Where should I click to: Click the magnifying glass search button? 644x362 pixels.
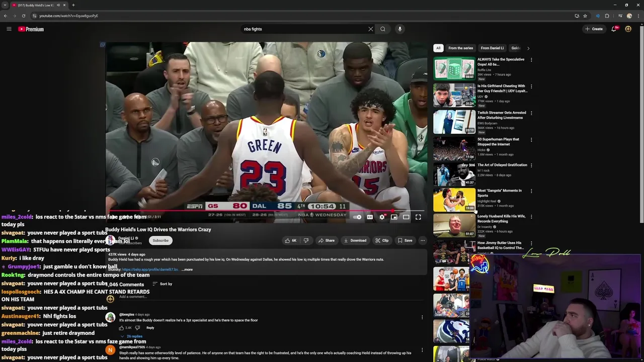383,29
